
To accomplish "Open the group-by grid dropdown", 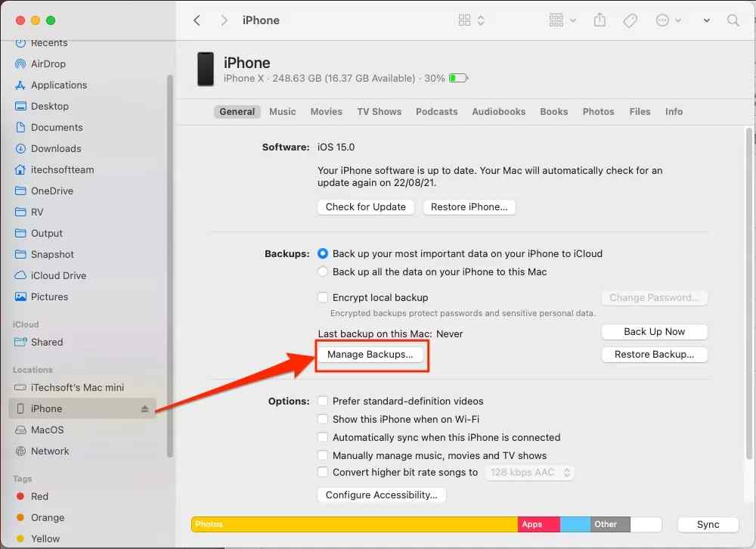I will (x=562, y=20).
